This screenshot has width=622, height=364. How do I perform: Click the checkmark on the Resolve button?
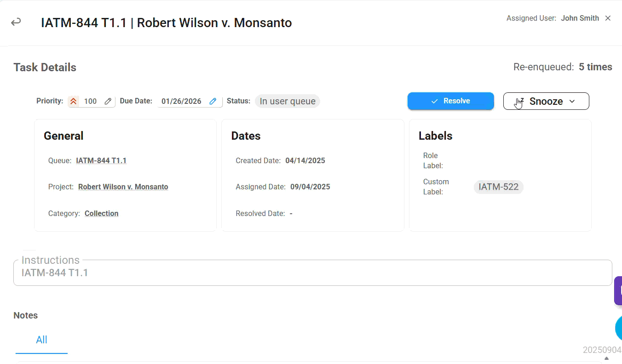[434, 101]
